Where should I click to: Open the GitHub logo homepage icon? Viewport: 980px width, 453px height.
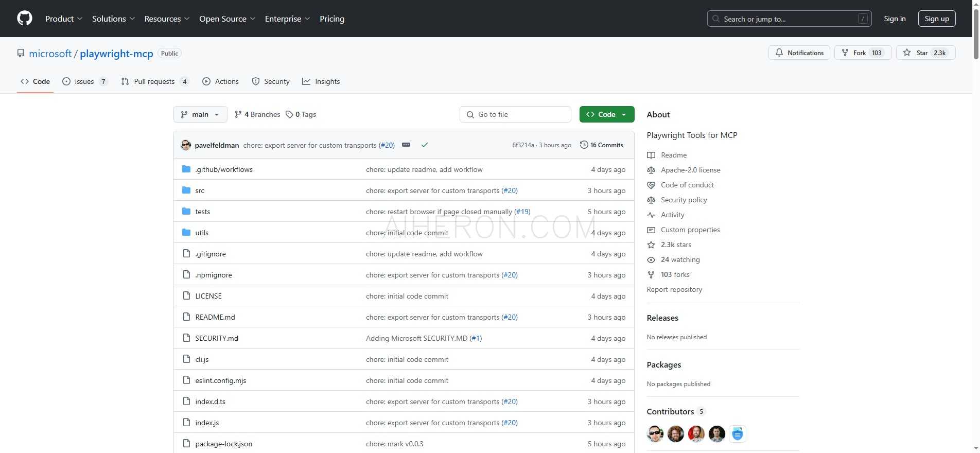click(25, 19)
